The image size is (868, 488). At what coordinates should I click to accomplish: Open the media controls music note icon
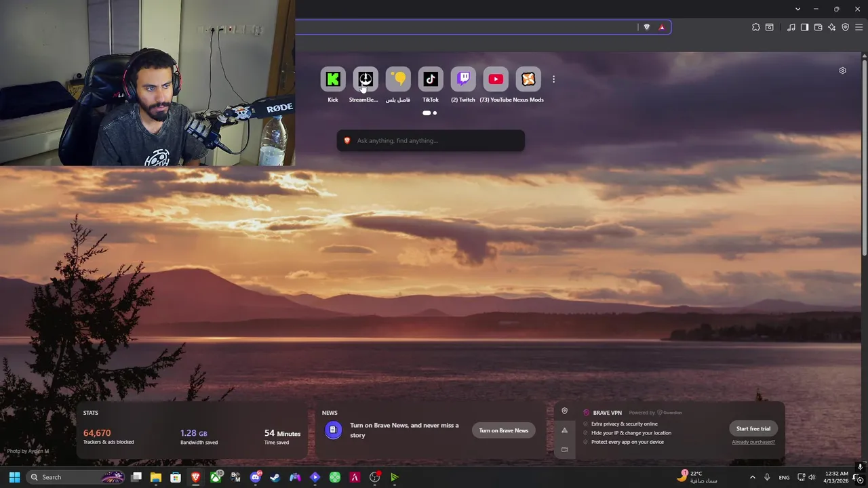[x=791, y=27]
